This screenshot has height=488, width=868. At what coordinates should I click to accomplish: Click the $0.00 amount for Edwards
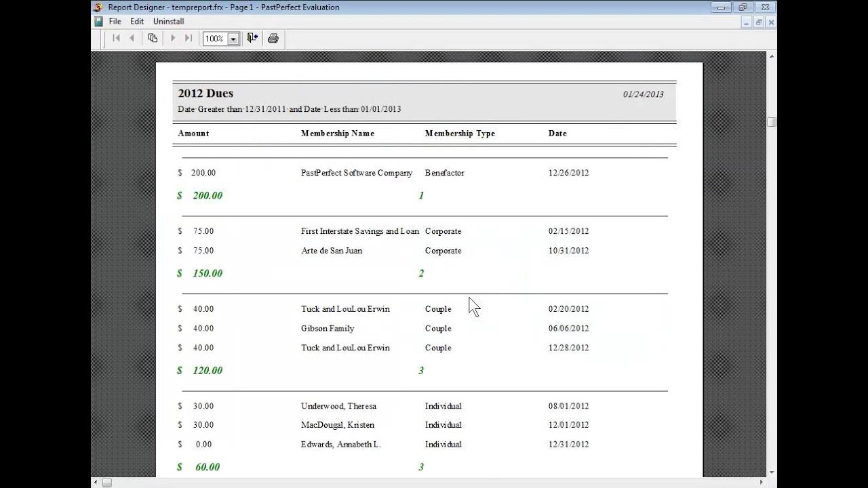(195, 445)
